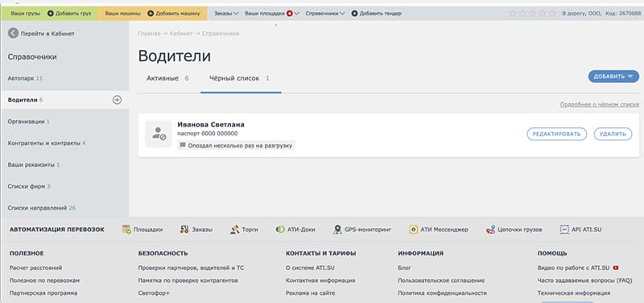
Task: Open Ваши машины in top bar
Action: (123, 14)
